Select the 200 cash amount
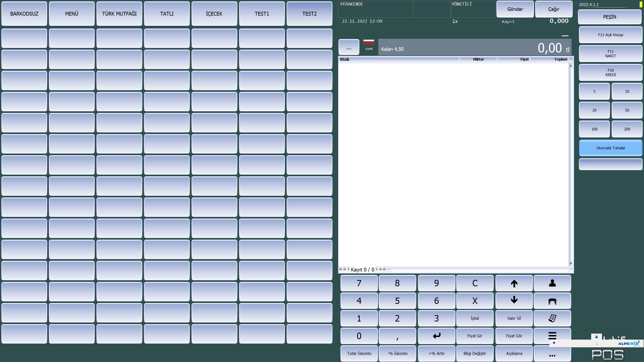 [x=627, y=129]
